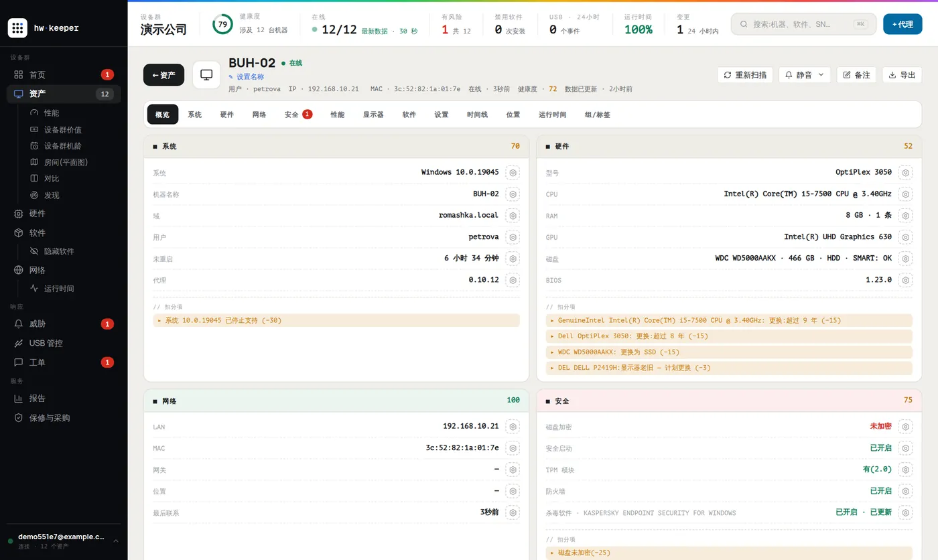Image resolution: width=938 pixels, height=560 pixels.
Task: Expand deduction 系统 10.0.19045 已停止支持
Action: pyautogui.click(x=336, y=320)
